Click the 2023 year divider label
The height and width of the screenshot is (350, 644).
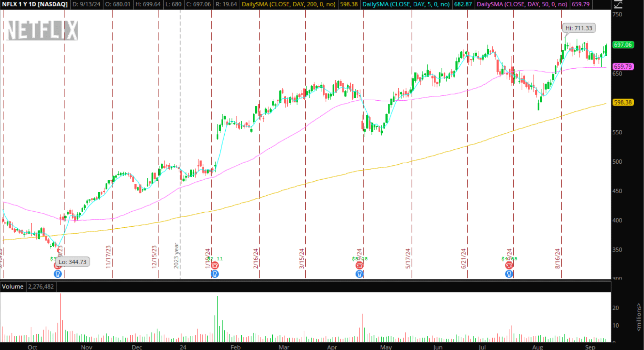176,255
